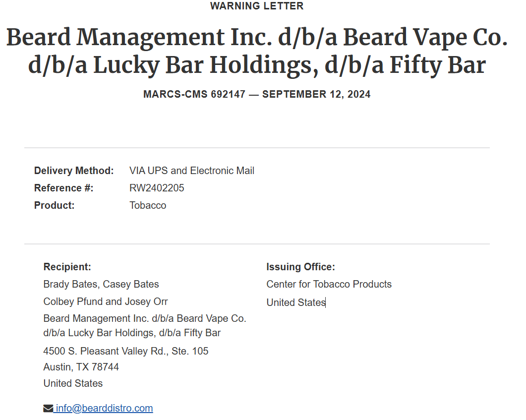
Task: Click United States under recipient address
Action: (x=73, y=383)
